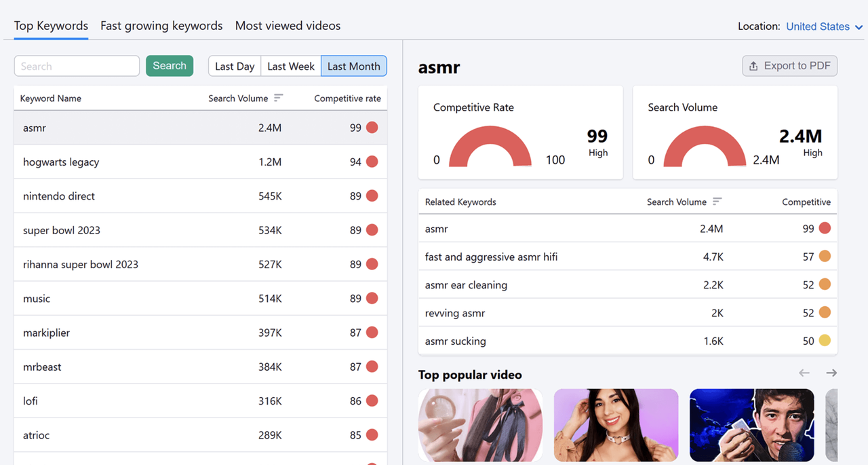The width and height of the screenshot is (868, 465).
Task: Open second thumbnail with woman on purple background
Action: coord(616,425)
